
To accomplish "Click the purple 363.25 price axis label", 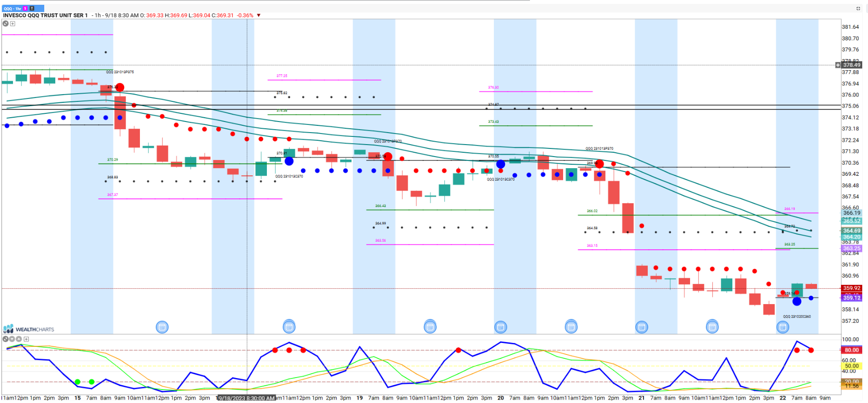I will (x=851, y=248).
